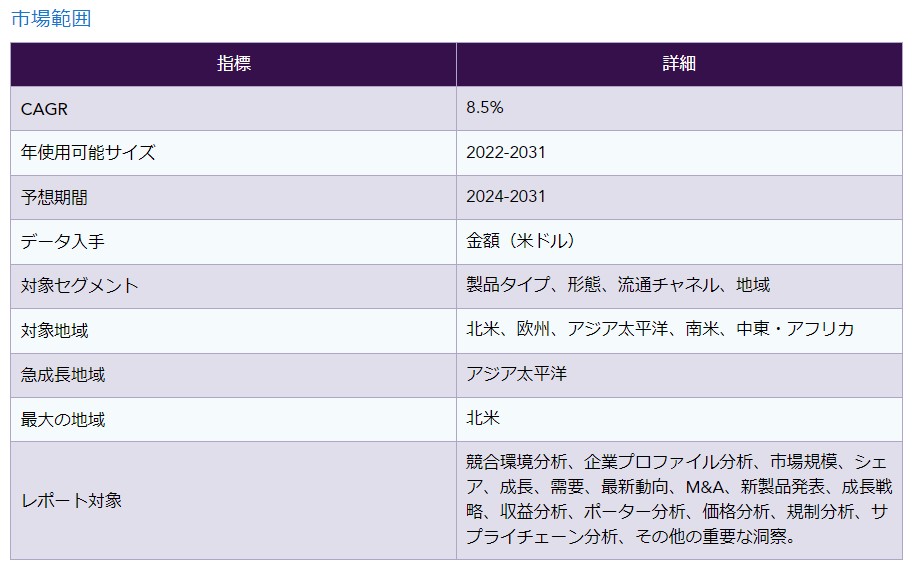The image size is (915, 565).
Task: Click the CAGR row label
Action: pos(44,109)
